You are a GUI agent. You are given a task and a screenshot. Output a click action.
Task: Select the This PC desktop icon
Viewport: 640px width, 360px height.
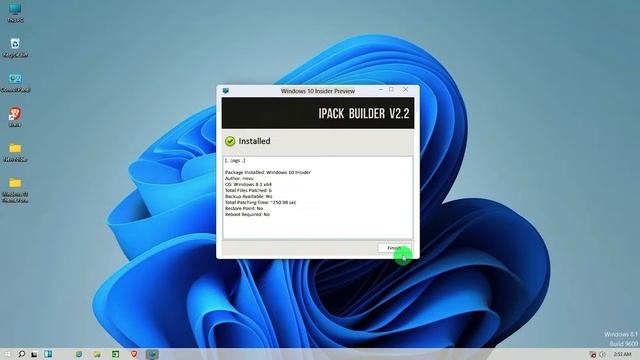pyautogui.click(x=15, y=13)
